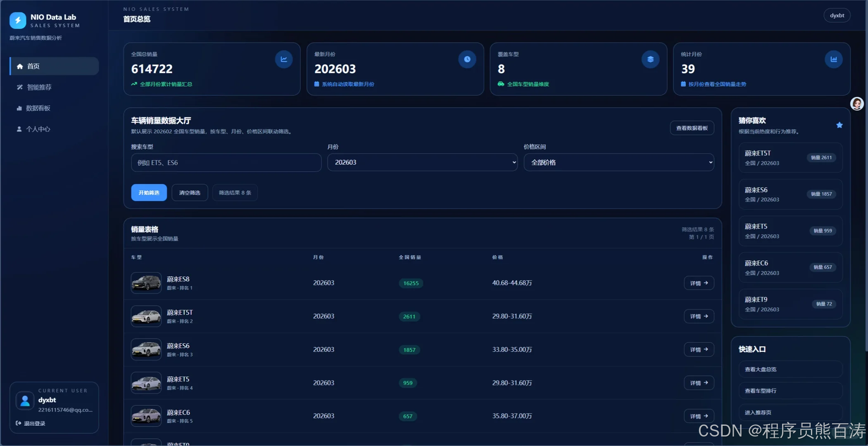Click the 蔚来EC6 car thumbnail
The height and width of the screenshot is (446, 868).
click(x=146, y=416)
